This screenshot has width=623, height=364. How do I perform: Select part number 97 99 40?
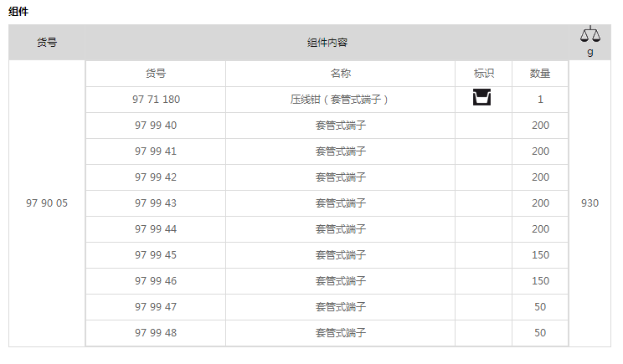tap(156, 126)
